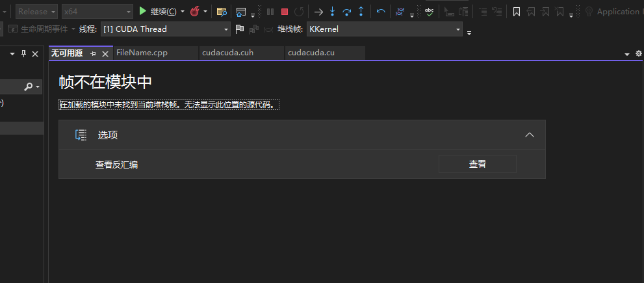644x283 pixels.
Task: Click the 选项 options list icon
Action: [x=81, y=135]
